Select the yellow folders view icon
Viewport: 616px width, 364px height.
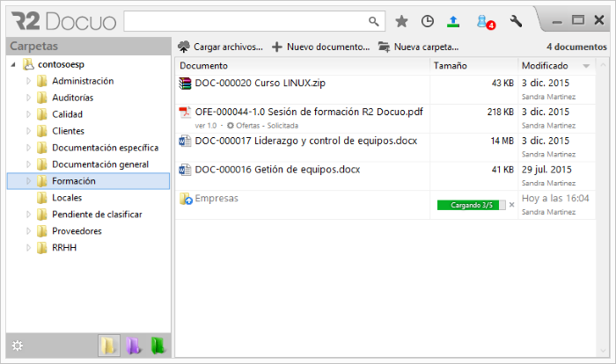coord(109,346)
